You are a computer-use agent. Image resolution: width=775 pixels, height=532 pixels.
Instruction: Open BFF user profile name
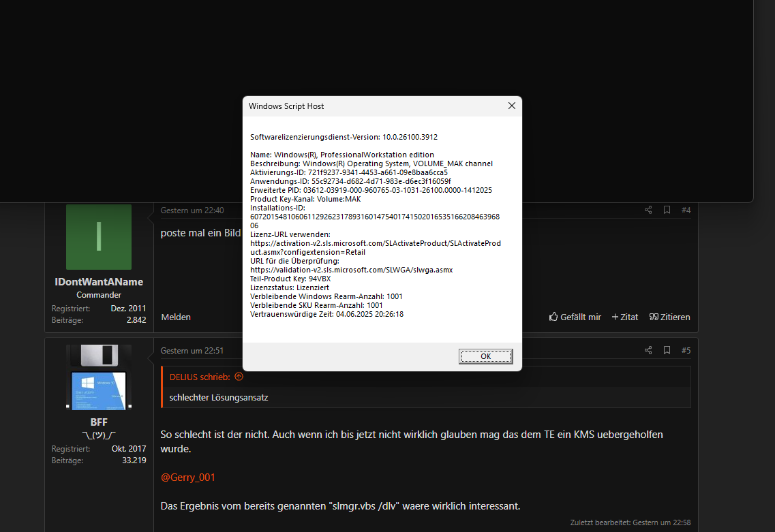click(99, 422)
